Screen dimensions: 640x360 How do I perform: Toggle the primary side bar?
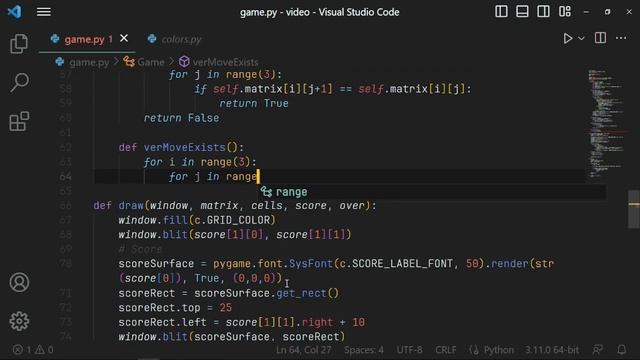[501, 11]
